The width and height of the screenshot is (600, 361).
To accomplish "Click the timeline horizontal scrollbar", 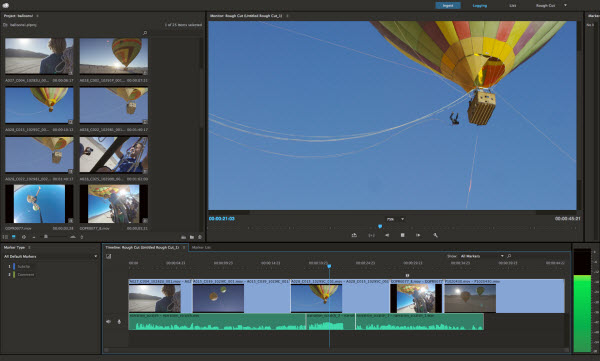I will pos(337,350).
